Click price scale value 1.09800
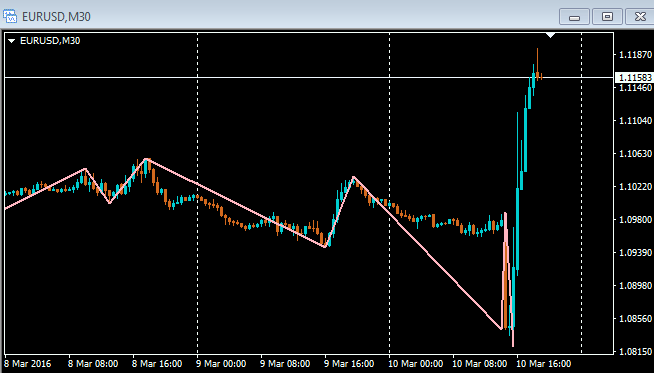This screenshot has height=373, width=654. click(635, 219)
